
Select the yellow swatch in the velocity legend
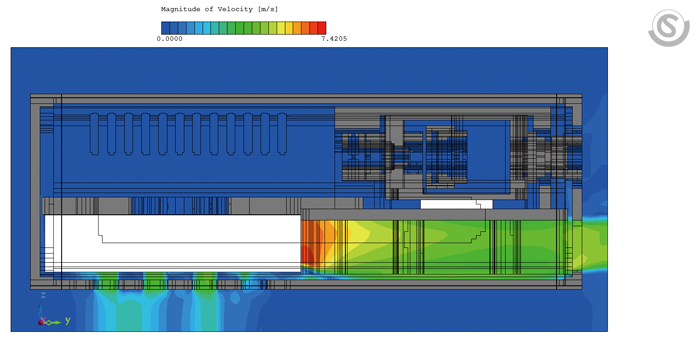[x=281, y=28]
